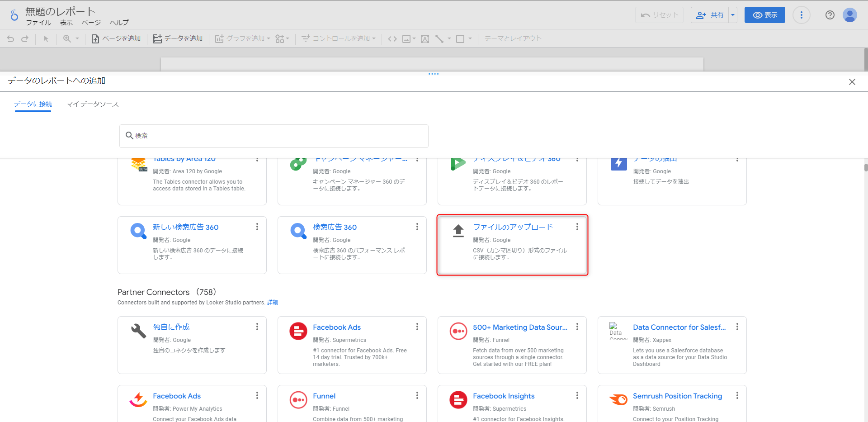The image size is (868, 422).
Task: Click the URL embed code icon
Action: tap(392, 39)
